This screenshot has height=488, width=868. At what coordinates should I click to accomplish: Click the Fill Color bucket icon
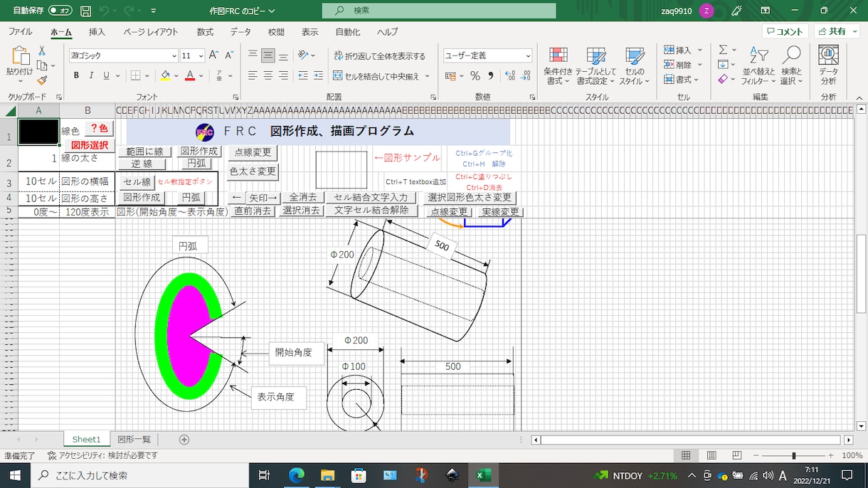click(166, 75)
